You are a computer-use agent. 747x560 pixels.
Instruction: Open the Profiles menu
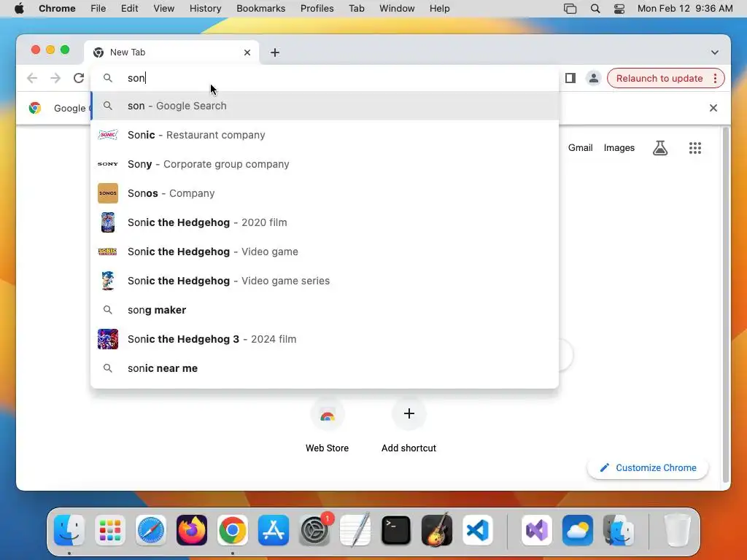[317, 9]
